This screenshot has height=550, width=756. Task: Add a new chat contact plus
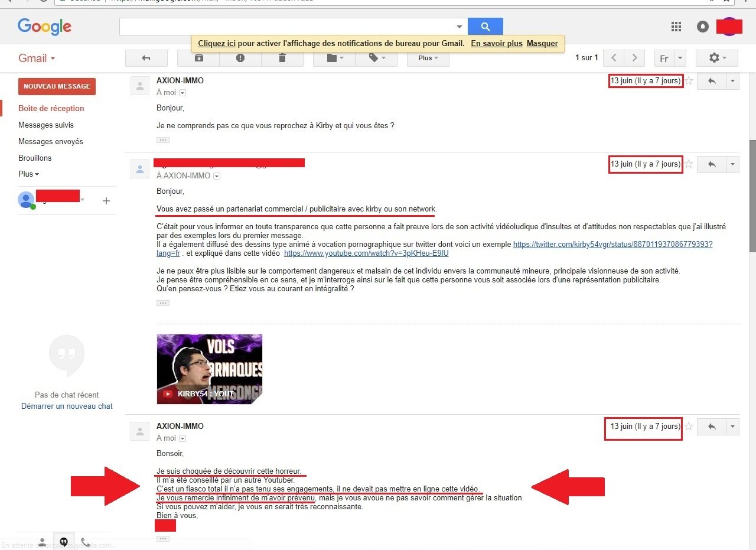point(106,201)
